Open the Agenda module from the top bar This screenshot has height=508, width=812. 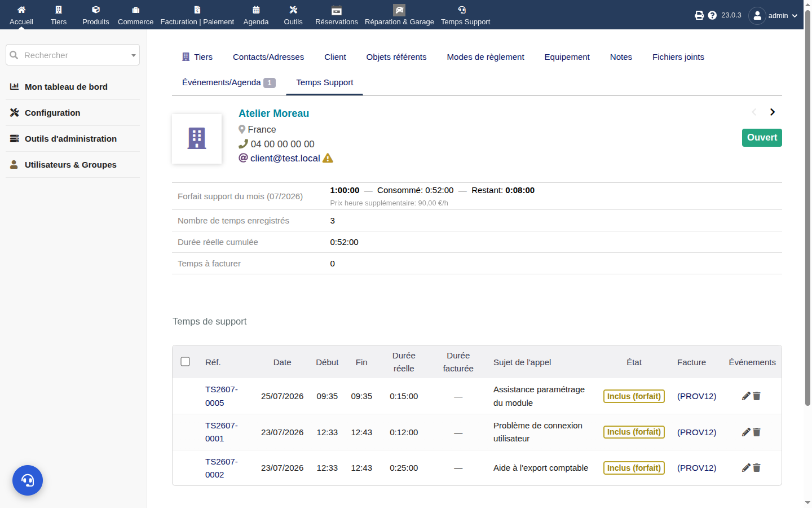point(256,15)
